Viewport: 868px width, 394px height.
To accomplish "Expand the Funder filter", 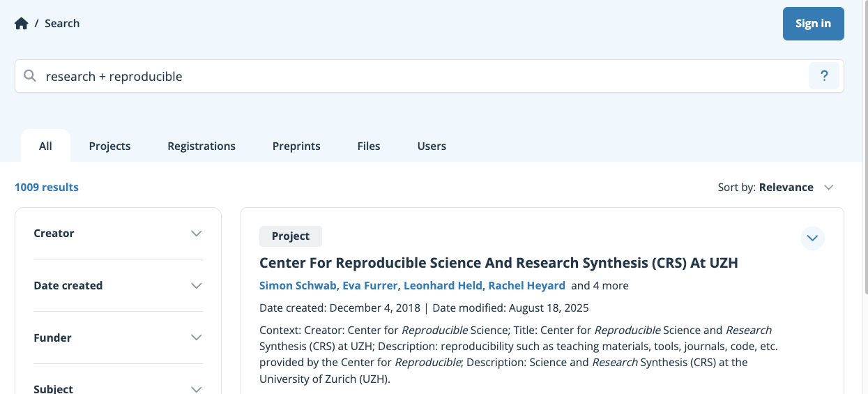I will coord(196,338).
